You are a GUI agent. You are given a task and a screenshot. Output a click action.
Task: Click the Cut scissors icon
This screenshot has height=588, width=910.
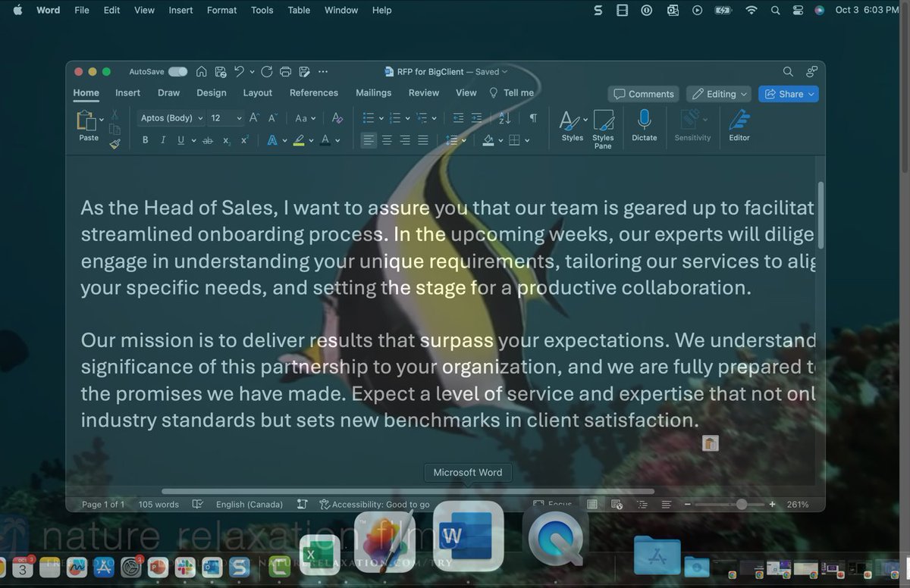tap(115, 114)
